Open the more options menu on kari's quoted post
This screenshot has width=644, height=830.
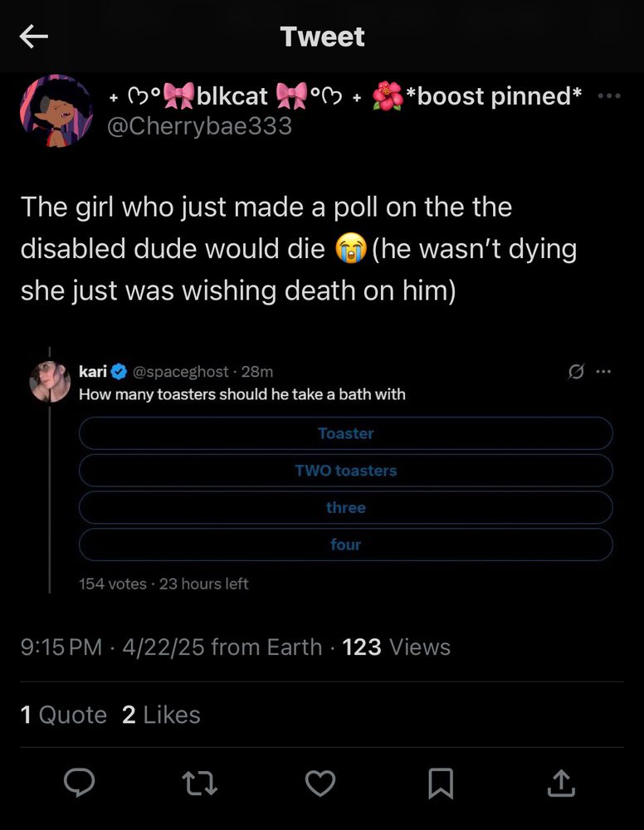[x=603, y=371]
